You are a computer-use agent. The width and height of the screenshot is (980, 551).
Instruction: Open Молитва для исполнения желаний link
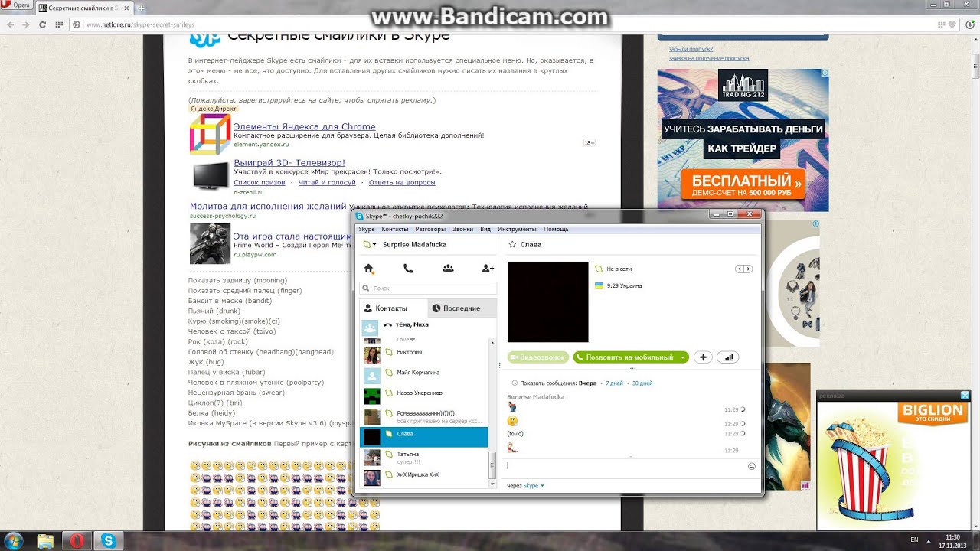268,206
